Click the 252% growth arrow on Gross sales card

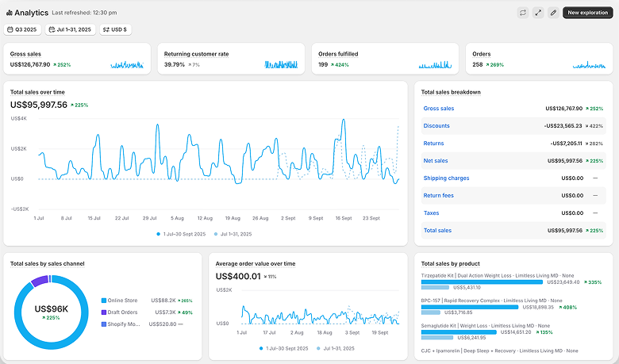62,65
